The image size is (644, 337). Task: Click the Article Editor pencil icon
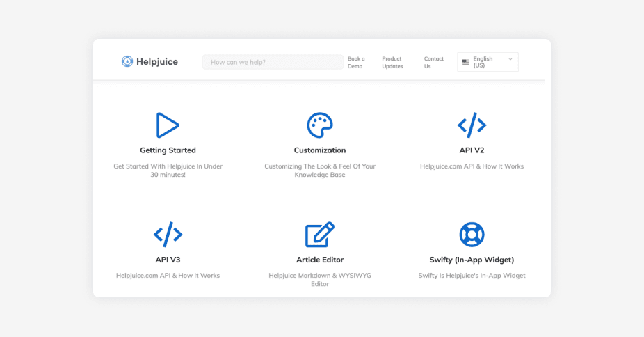click(320, 234)
